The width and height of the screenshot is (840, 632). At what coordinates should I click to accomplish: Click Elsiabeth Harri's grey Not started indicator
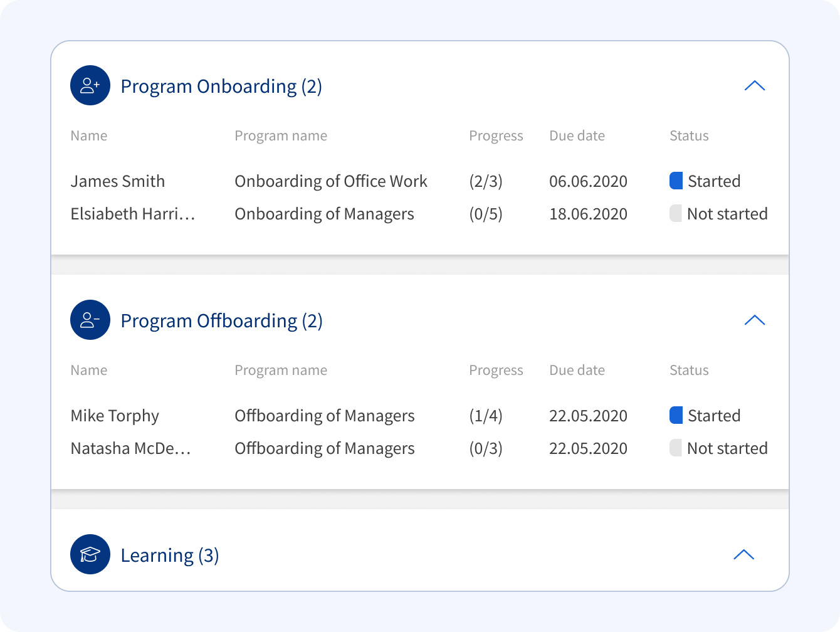click(x=676, y=213)
